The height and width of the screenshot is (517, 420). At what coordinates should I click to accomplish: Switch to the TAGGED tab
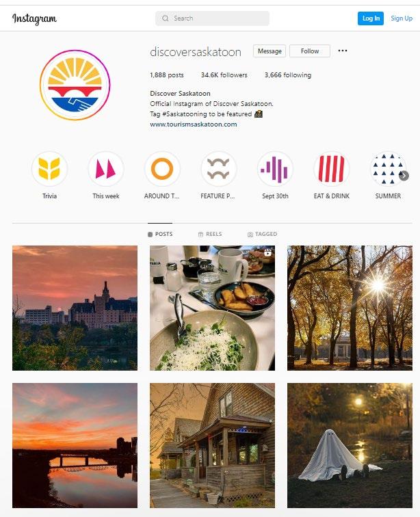[262, 234]
